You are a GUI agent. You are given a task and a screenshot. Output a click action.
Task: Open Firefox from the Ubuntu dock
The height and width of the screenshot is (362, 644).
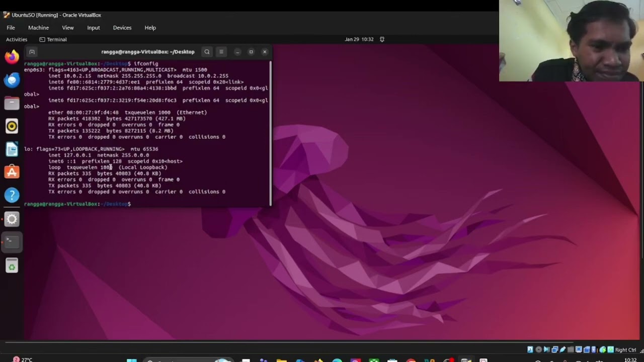[12, 56]
